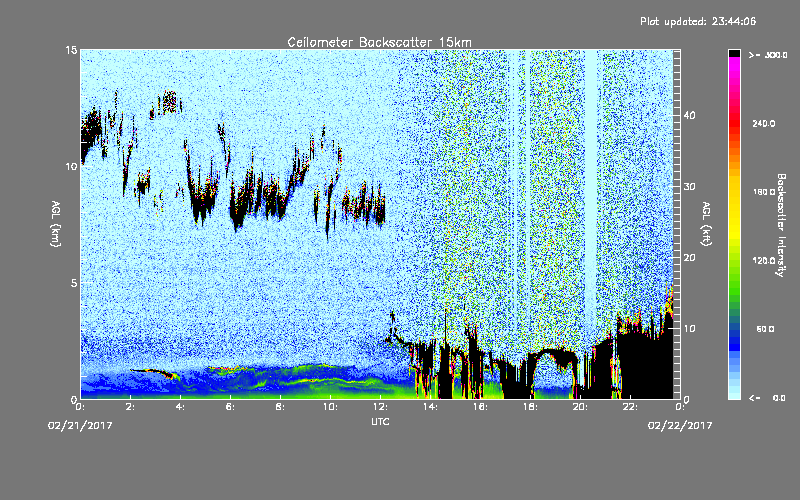The image size is (800, 500).
Task: Click the red band of the colorbar
Action: click(734, 125)
